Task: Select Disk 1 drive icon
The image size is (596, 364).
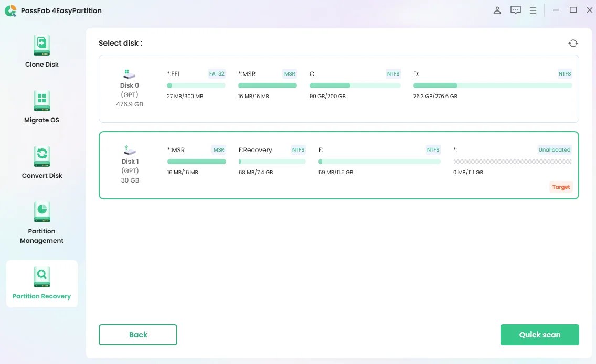Action: tap(129, 151)
